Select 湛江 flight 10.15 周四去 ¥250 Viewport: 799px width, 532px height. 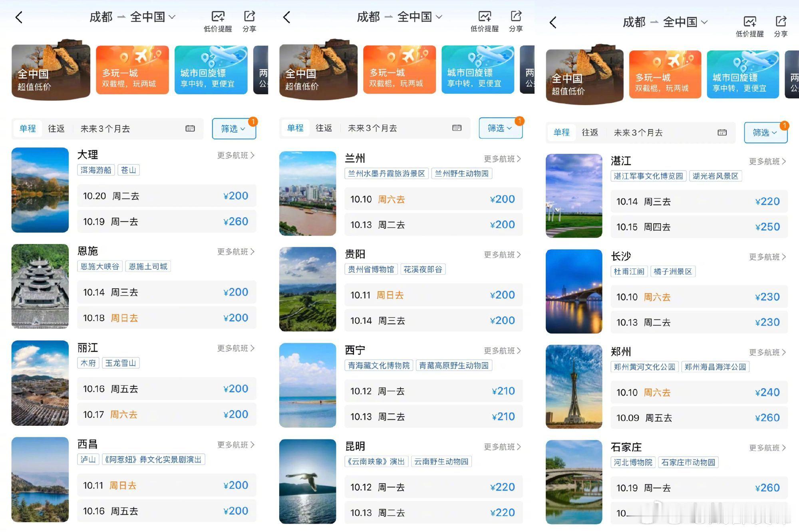tap(699, 227)
